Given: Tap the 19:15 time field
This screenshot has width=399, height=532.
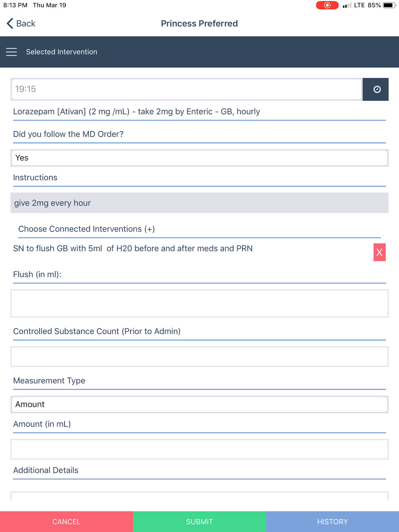Looking at the screenshot, I should point(186,89).
